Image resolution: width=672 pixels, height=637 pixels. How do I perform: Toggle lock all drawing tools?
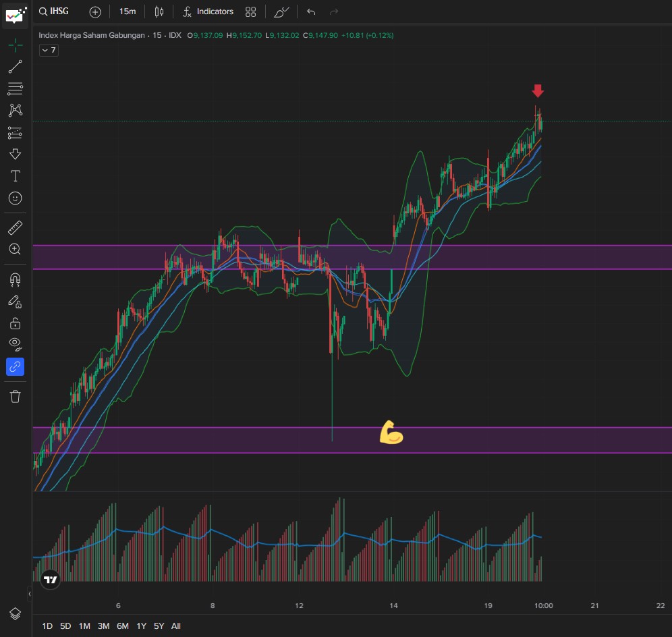15,323
